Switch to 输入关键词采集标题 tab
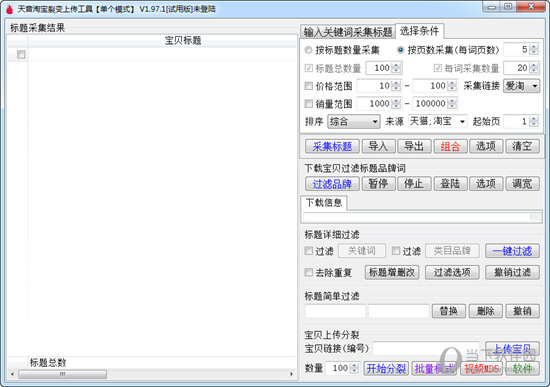 click(x=348, y=32)
